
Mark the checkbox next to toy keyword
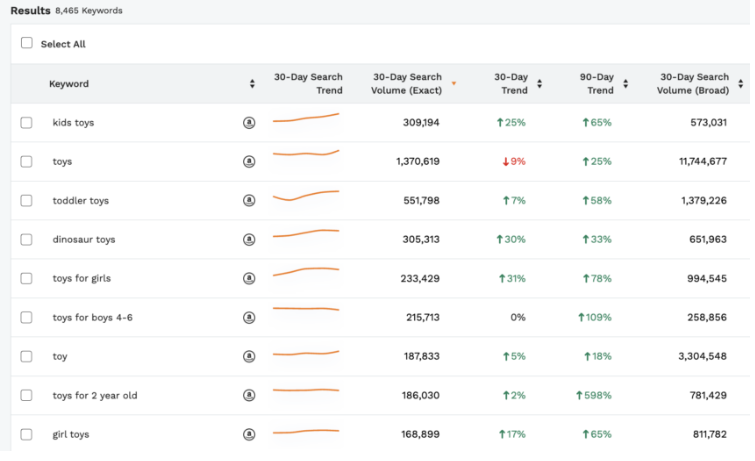[x=27, y=357]
